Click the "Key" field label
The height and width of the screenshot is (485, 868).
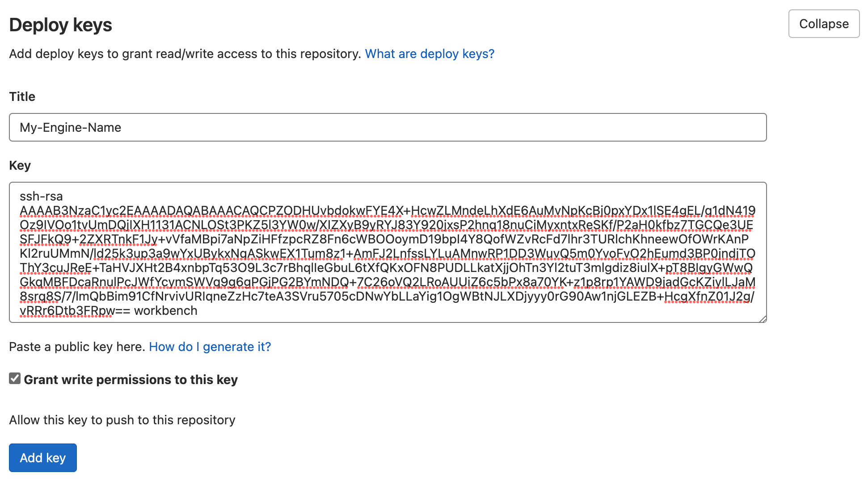[20, 166]
